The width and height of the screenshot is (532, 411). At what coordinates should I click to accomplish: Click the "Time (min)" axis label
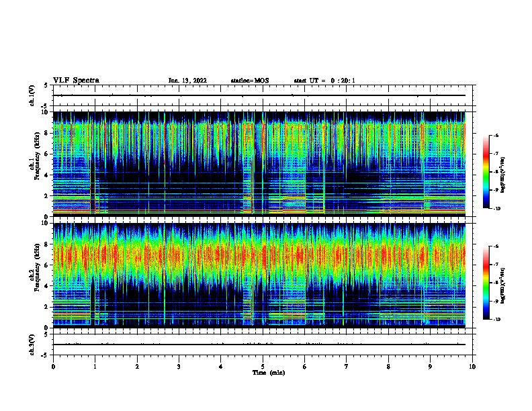(x=269, y=373)
